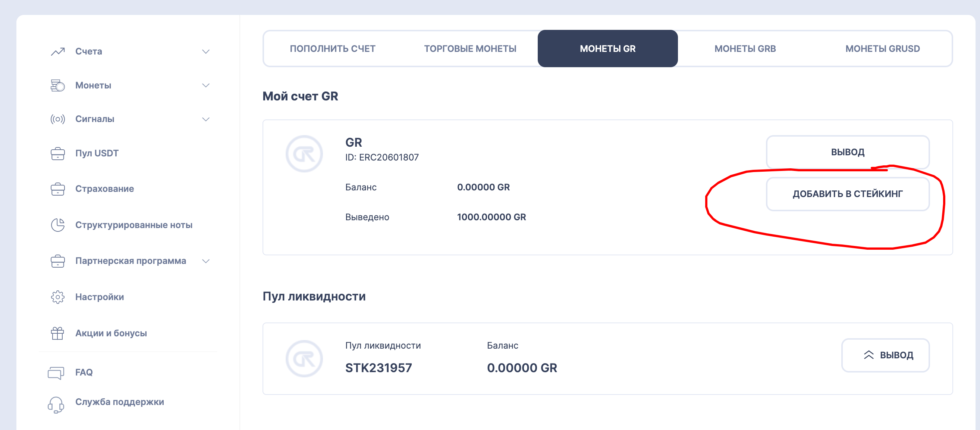Image resolution: width=980 pixels, height=430 pixels.
Task: Click the GR coin logo in account card
Action: pyautogui.click(x=304, y=154)
